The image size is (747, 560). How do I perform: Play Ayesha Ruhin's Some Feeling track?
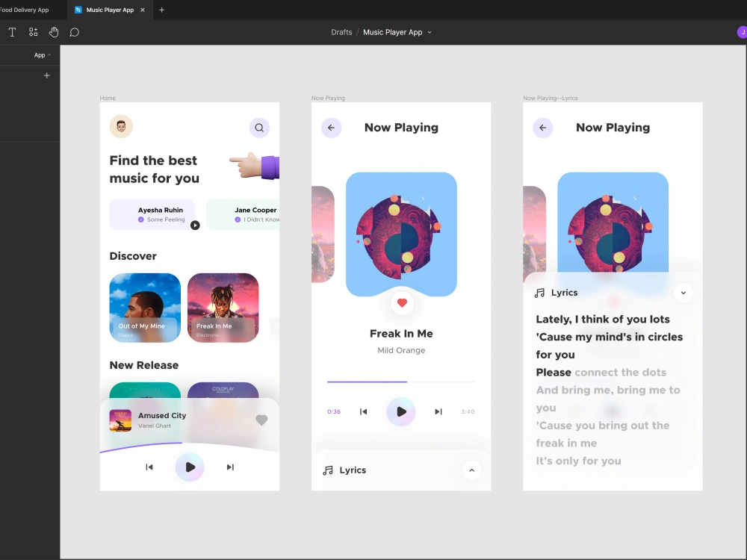[x=195, y=225]
